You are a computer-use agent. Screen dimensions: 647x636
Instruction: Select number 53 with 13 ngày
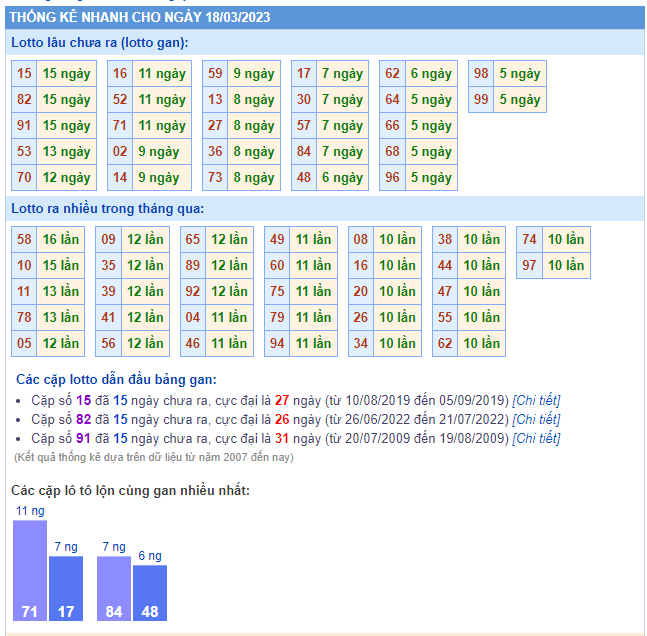(24, 152)
